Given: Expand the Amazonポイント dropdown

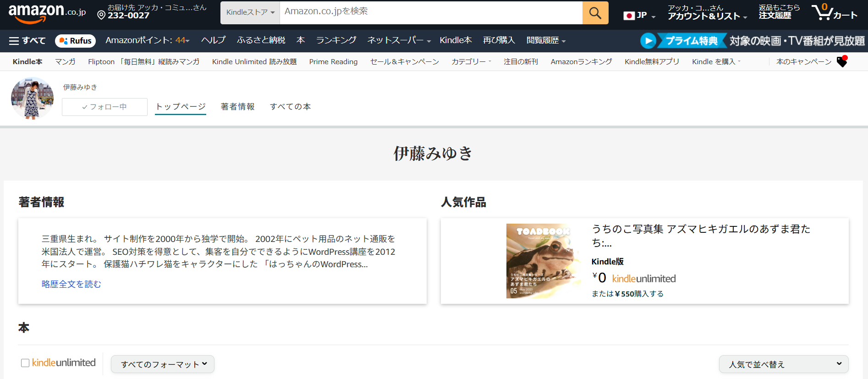Looking at the screenshot, I should pos(147,40).
